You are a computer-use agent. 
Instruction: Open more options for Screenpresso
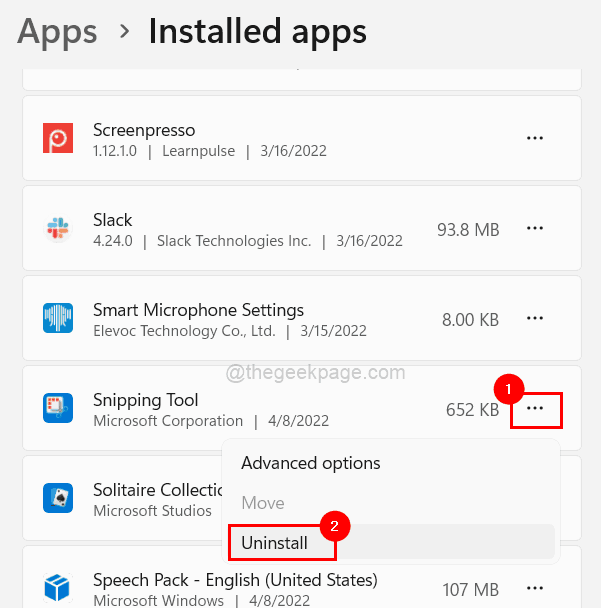(535, 138)
